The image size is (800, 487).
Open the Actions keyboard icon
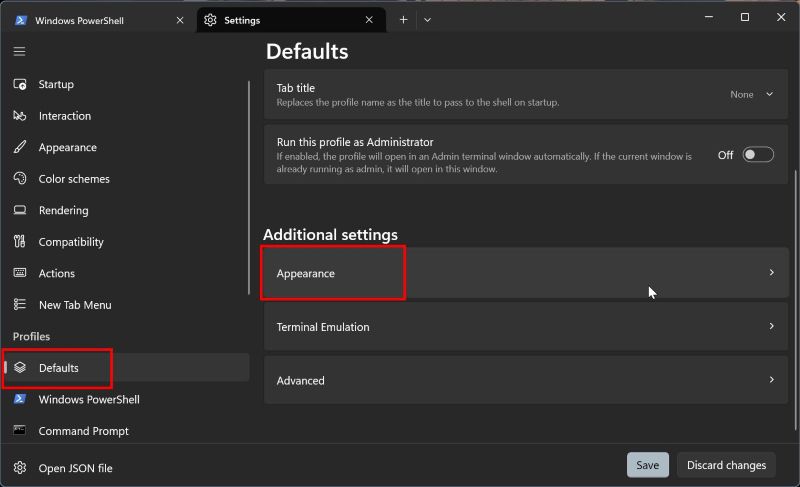pyautogui.click(x=20, y=274)
